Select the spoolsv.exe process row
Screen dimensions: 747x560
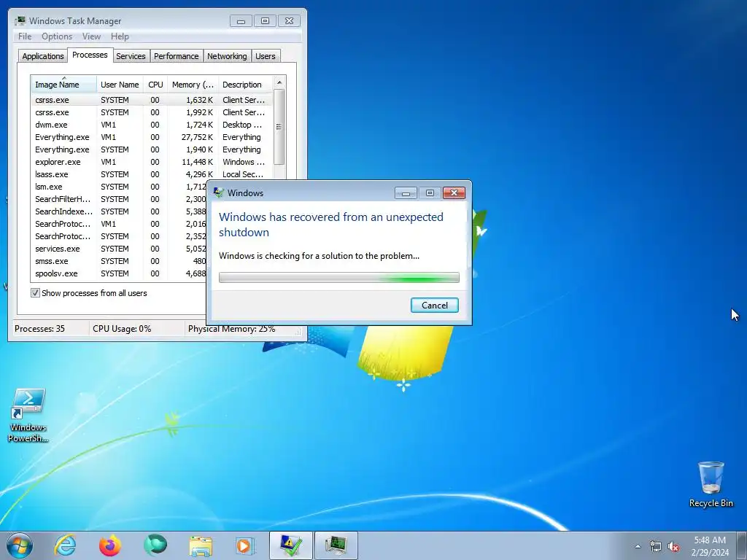point(119,273)
